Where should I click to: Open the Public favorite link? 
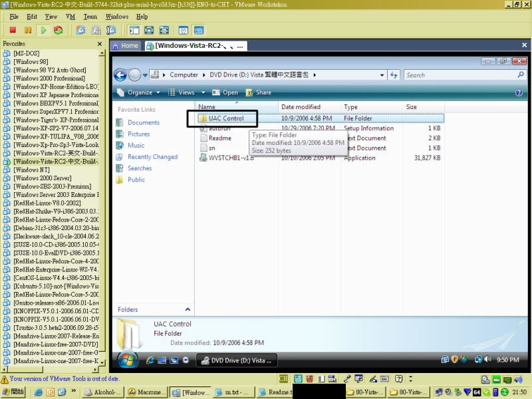pyautogui.click(x=136, y=180)
